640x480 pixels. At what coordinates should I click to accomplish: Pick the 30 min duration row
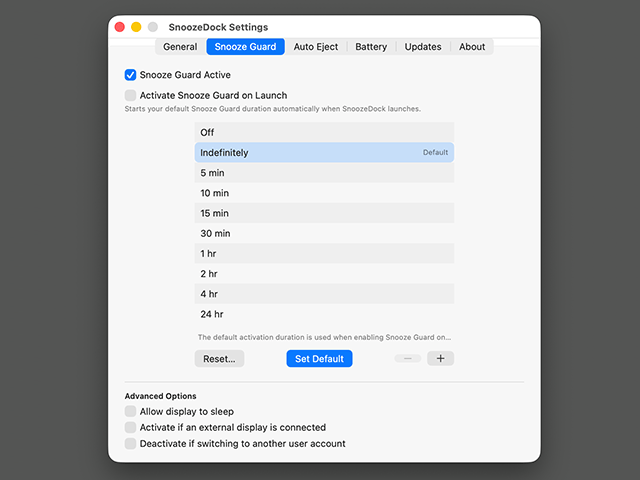(324, 233)
